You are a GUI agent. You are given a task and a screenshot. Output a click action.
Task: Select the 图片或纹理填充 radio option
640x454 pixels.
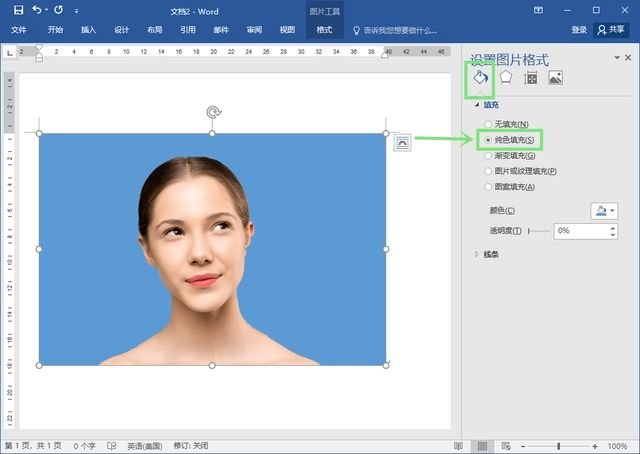point(487,171)
